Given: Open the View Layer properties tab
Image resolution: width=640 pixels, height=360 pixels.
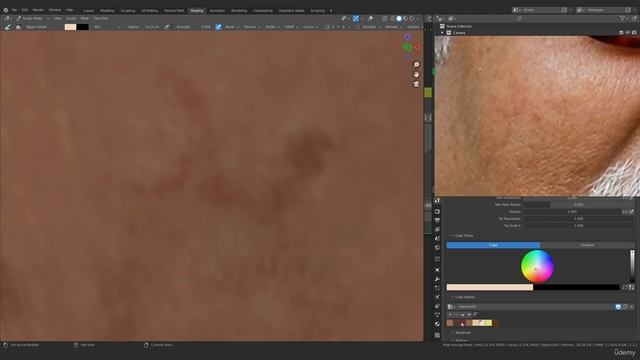Looking at the screenshot, I should (437, 229).
